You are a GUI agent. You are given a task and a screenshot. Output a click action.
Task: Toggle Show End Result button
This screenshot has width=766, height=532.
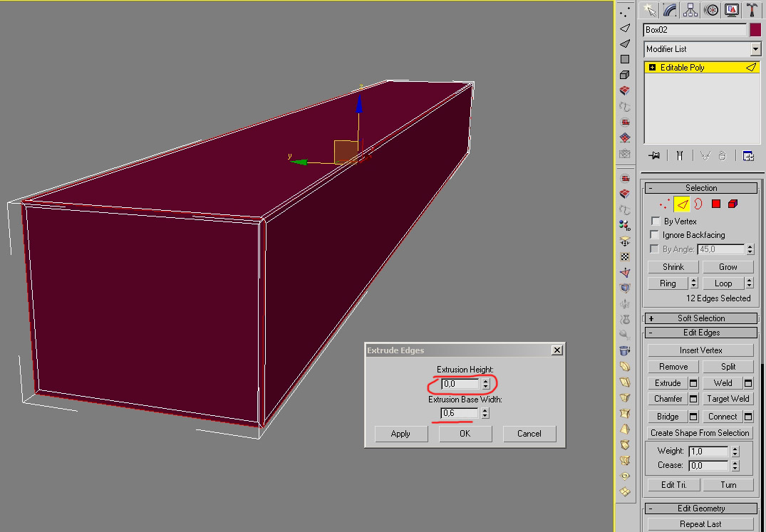[x=680, y=155]
